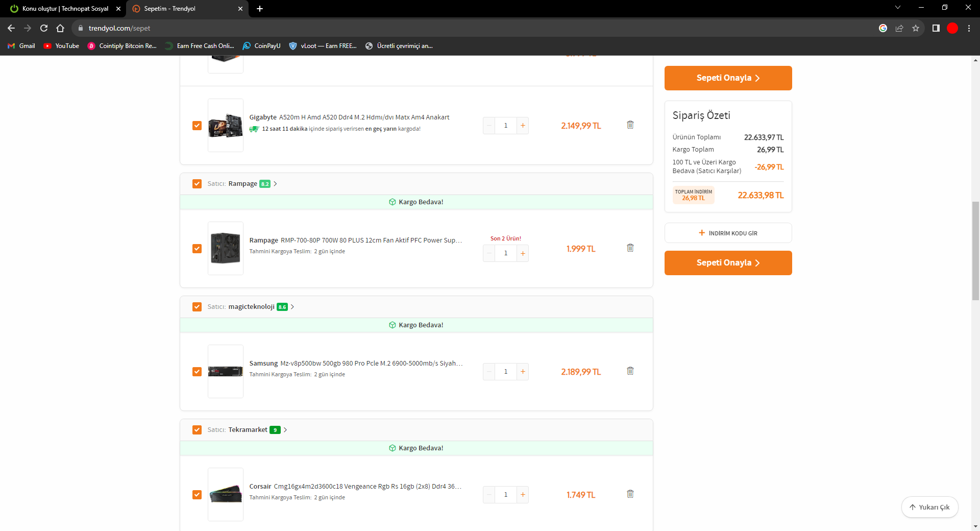The height and width of the screenshot is (531, 980).
Task: Decrease Samsung SSD quantity with minus
Action: tap(489, 372)
